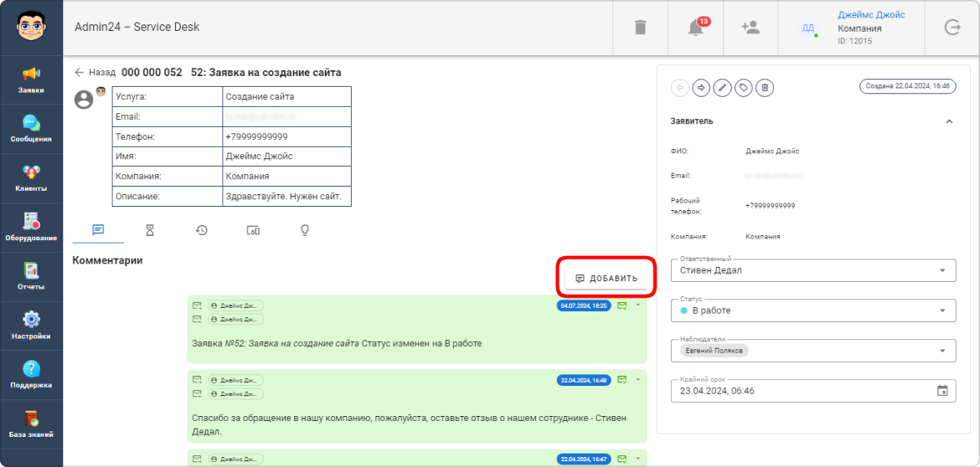Open the Ответственный dropdown
980x467 pixels.
(942, 270)
